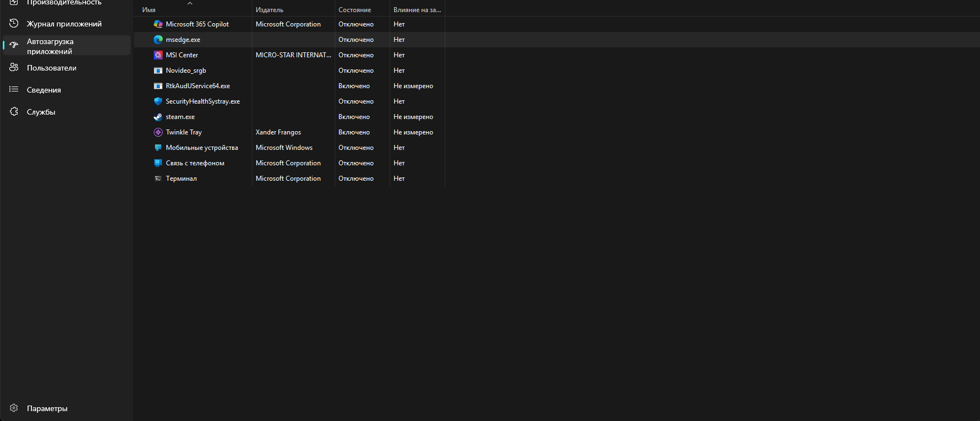Click the Связь с телефоном row icon
This screenshot has height=421, width=980.
[158, 163]
